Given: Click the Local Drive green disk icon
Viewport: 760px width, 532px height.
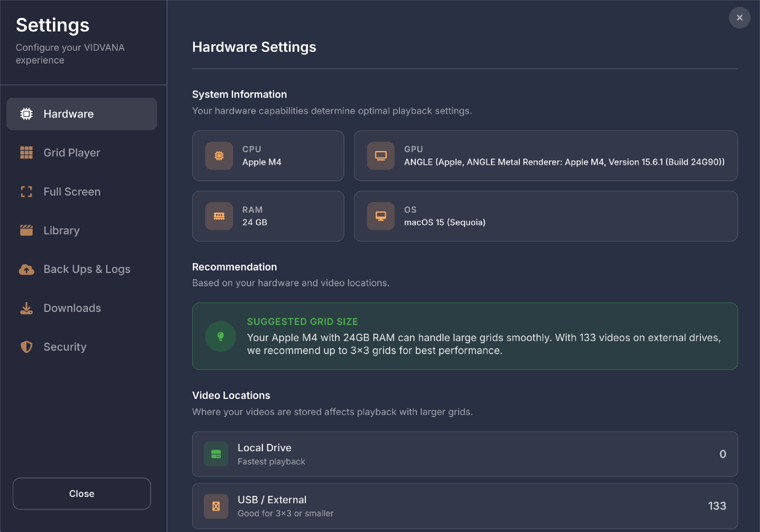Looking at the screenshot, I should click(x=216, y=454).
